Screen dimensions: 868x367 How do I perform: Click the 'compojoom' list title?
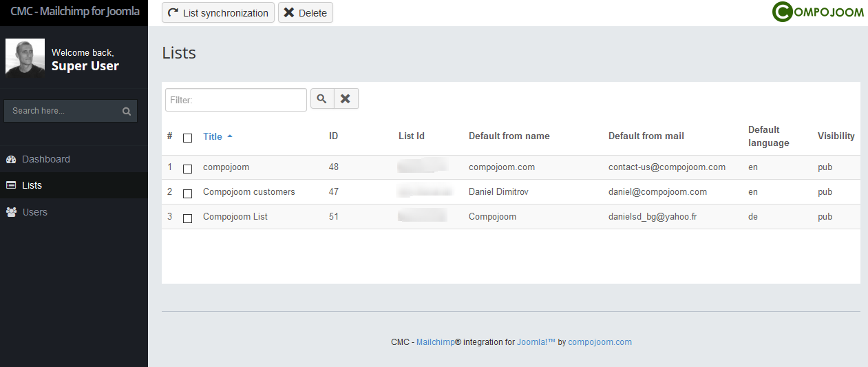click(x=226, y=167)
